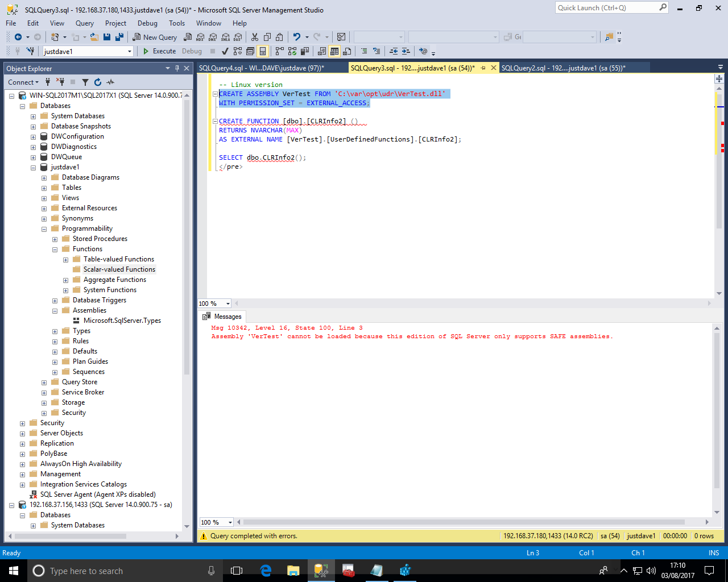
Task: Click the Undo arrow icon
Action: point(296,38)
